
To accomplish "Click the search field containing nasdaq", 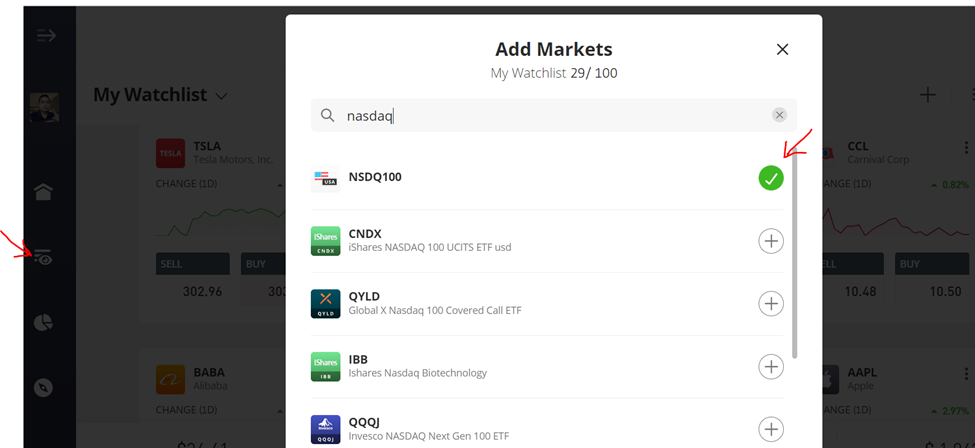I will pos(553,115).
